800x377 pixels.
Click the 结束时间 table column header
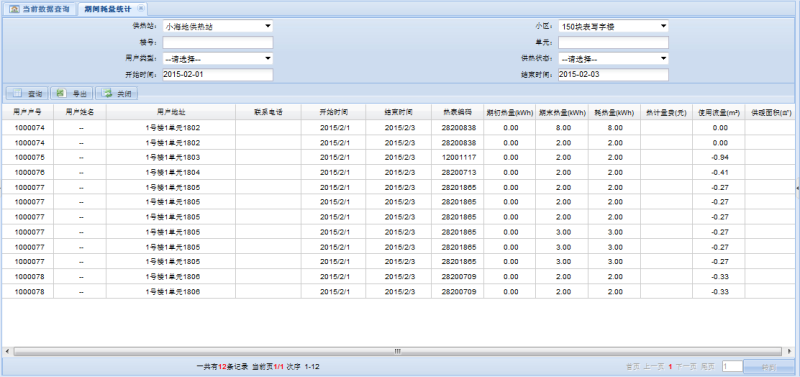[398, 112]
